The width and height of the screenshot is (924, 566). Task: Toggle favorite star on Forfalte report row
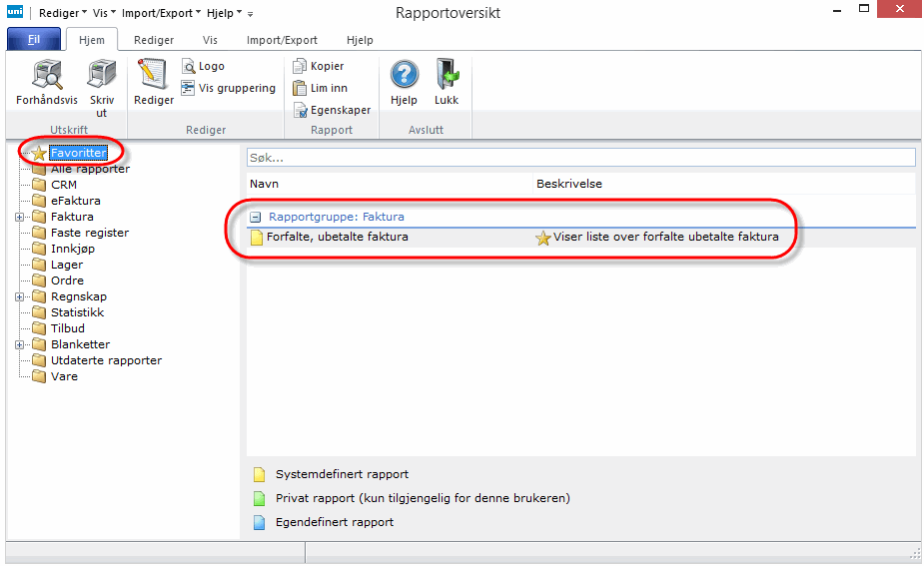click(x=543, y=238)
